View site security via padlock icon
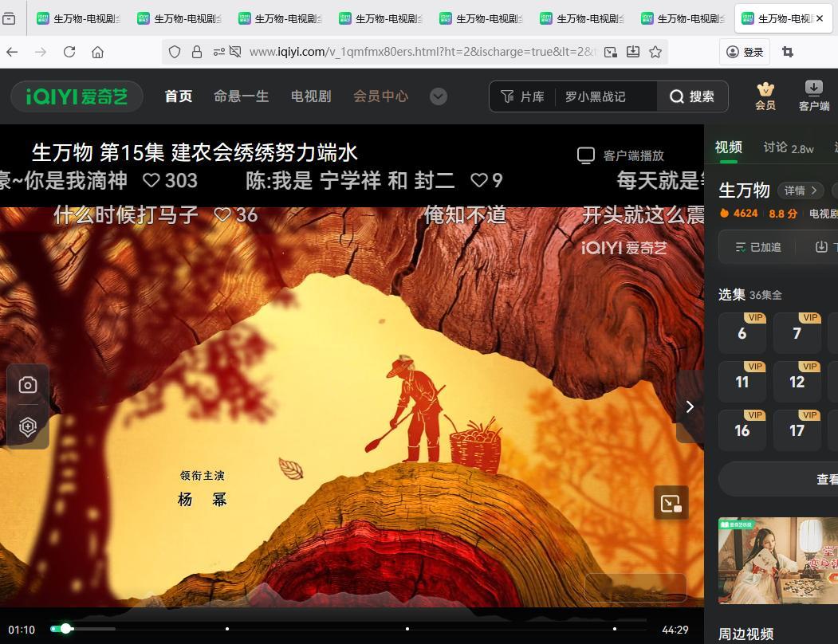Viewport: 838px width, 644px height. 197,52
